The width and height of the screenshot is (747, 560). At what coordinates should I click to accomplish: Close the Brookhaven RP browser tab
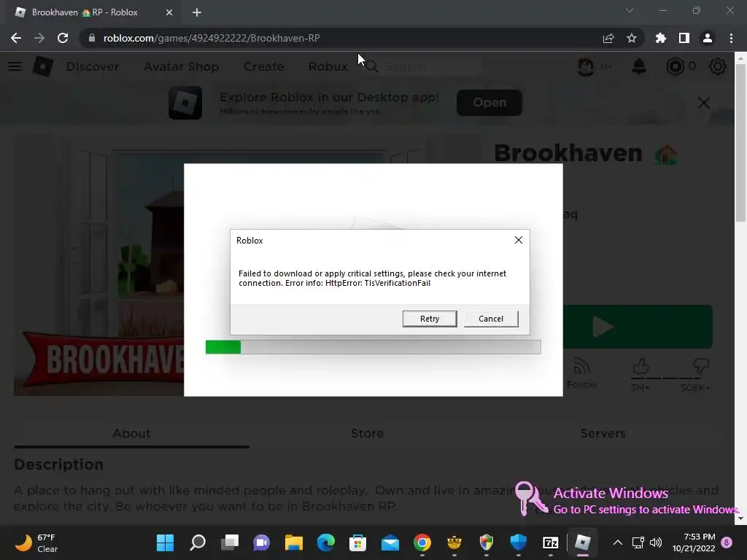click(169, 12)
